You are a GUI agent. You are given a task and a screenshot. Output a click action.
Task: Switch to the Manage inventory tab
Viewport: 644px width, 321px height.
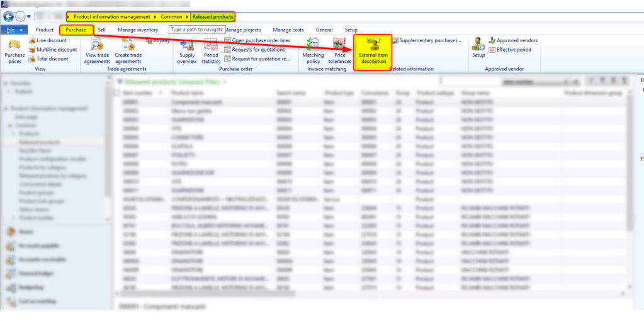(x=138, y=30)
